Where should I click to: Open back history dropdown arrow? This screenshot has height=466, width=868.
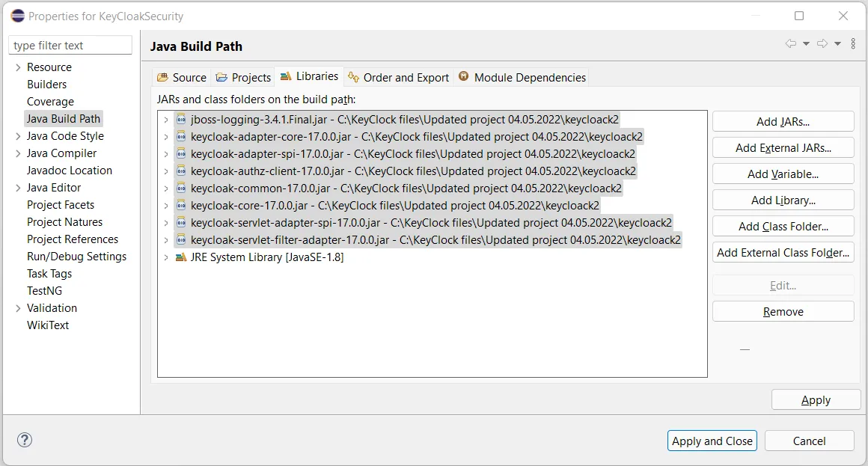(x=806, y=43)
